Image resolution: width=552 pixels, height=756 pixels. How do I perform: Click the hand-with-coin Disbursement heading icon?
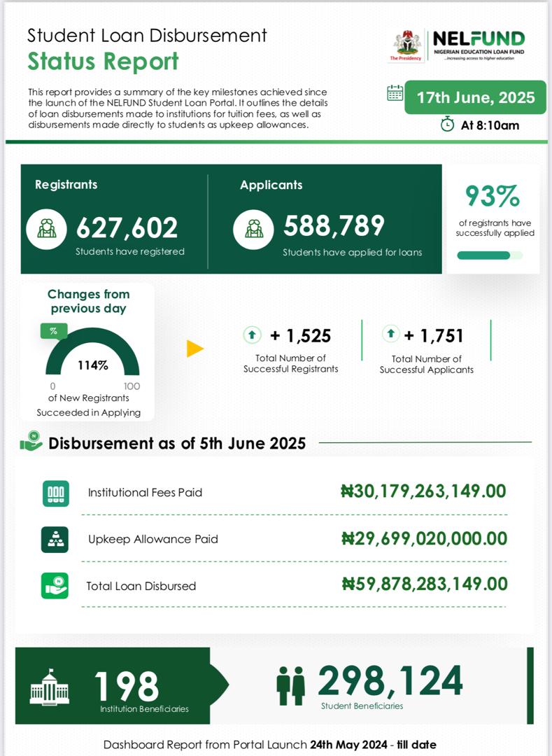[31, 442]
